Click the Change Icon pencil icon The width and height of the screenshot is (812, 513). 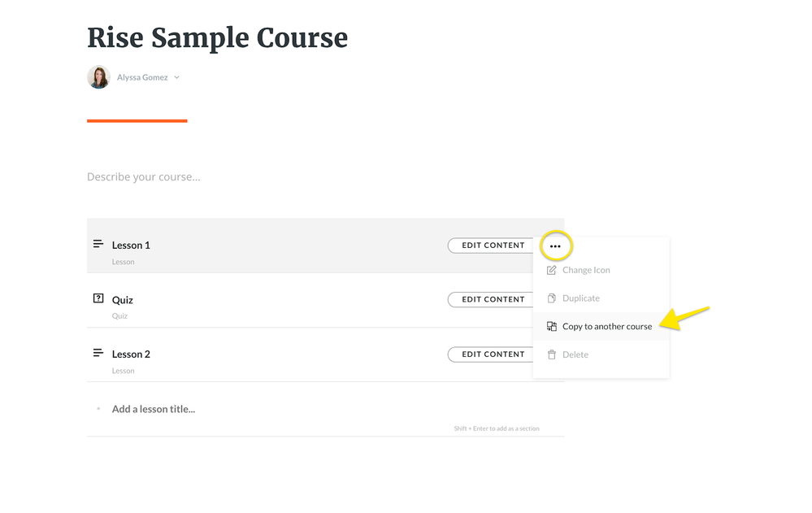point(552,270)
